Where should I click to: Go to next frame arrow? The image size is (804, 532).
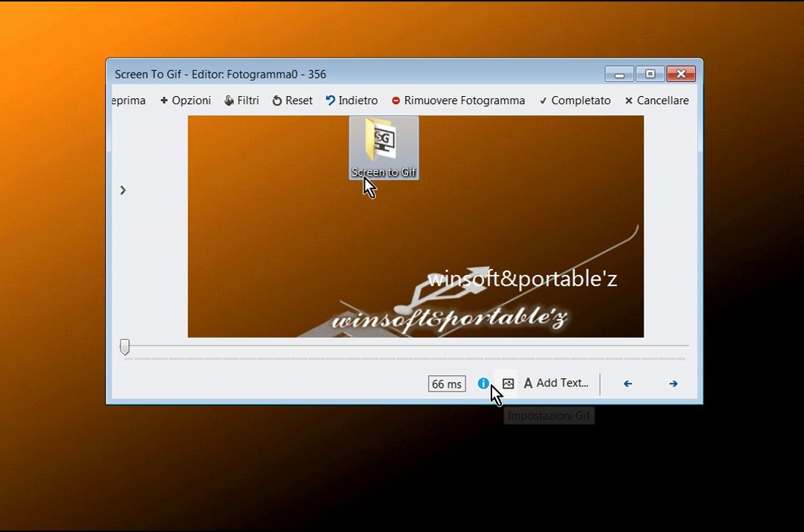(x=673, y=383)
